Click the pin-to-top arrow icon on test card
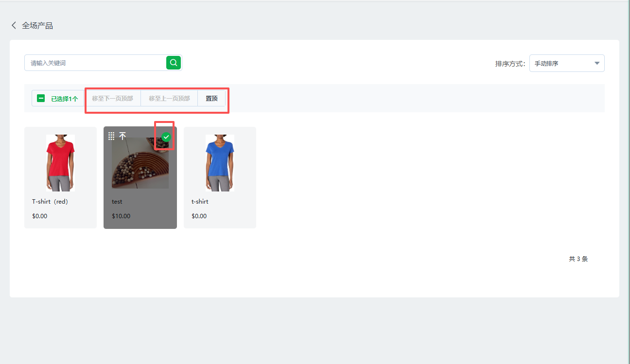 [122, 136]
